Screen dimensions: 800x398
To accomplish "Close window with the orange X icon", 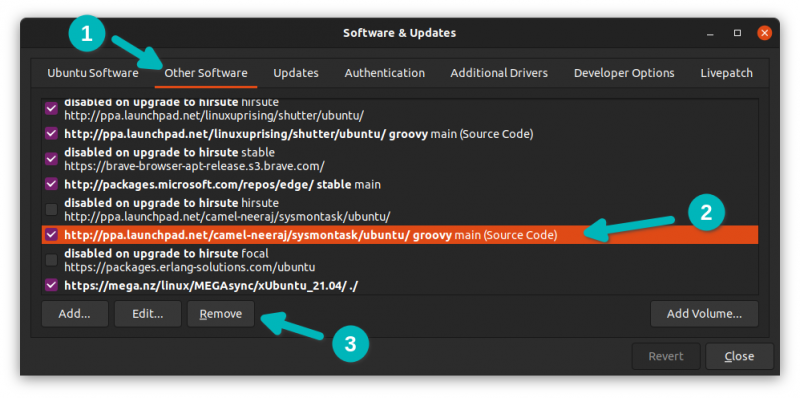I will (764, 33).
